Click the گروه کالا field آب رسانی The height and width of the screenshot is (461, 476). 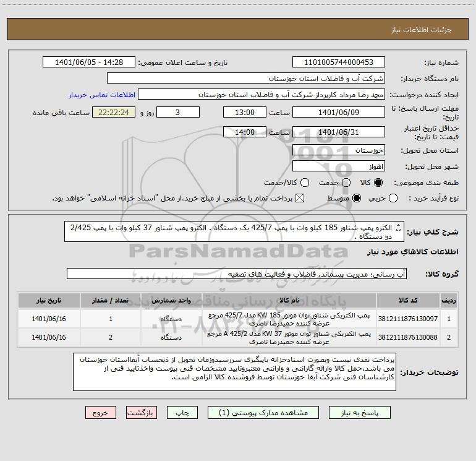point(237,274)
